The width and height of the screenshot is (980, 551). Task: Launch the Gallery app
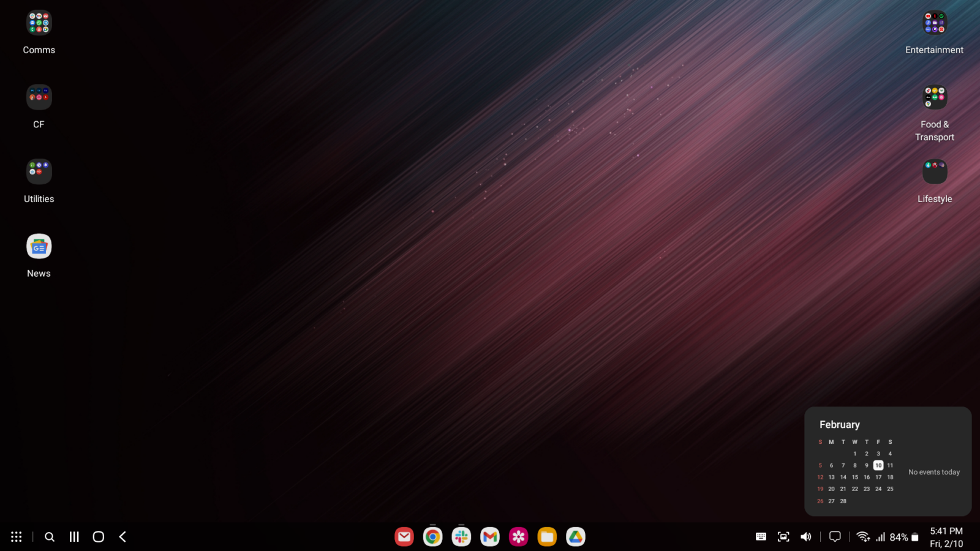coord(518,537)
